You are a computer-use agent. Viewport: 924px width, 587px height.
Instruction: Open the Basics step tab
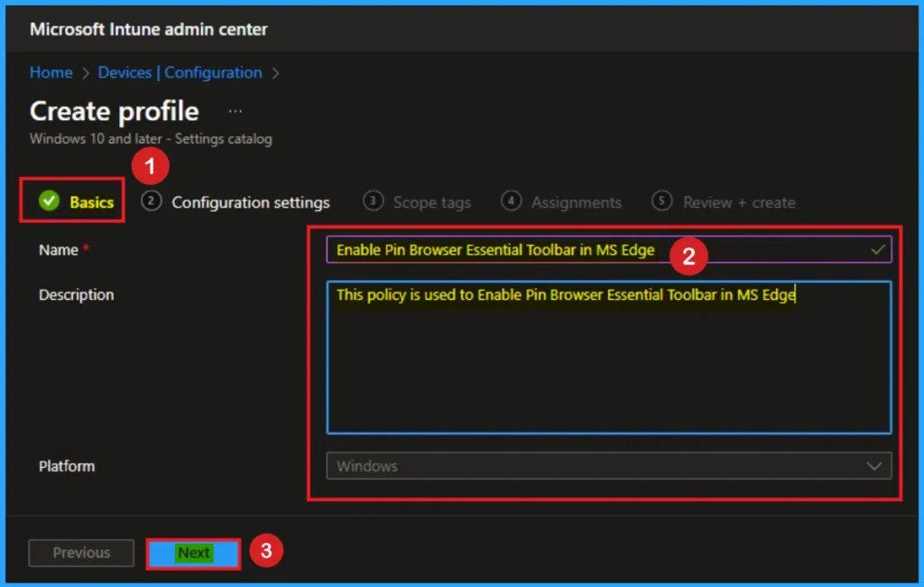pyautogui.click(x=76, y=201)
